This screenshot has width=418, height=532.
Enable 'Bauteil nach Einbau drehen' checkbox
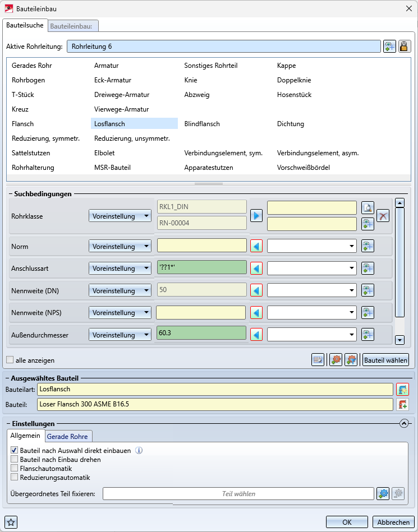click(x=14, y=459)
